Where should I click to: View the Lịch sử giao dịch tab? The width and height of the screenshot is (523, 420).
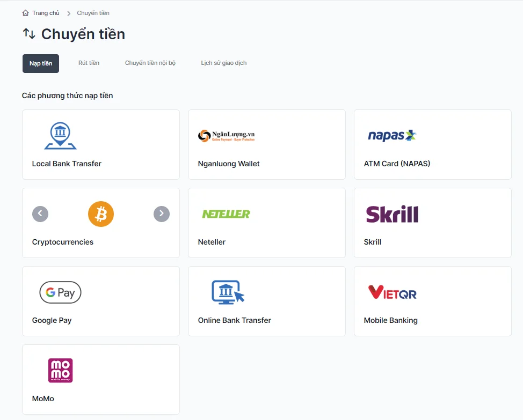pos(224,63)
